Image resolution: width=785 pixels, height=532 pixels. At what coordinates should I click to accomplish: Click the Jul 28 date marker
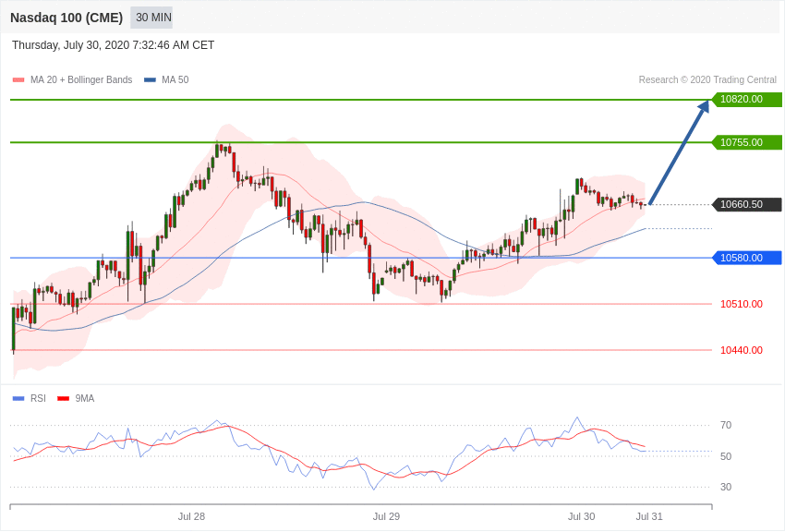pos(191,516)
